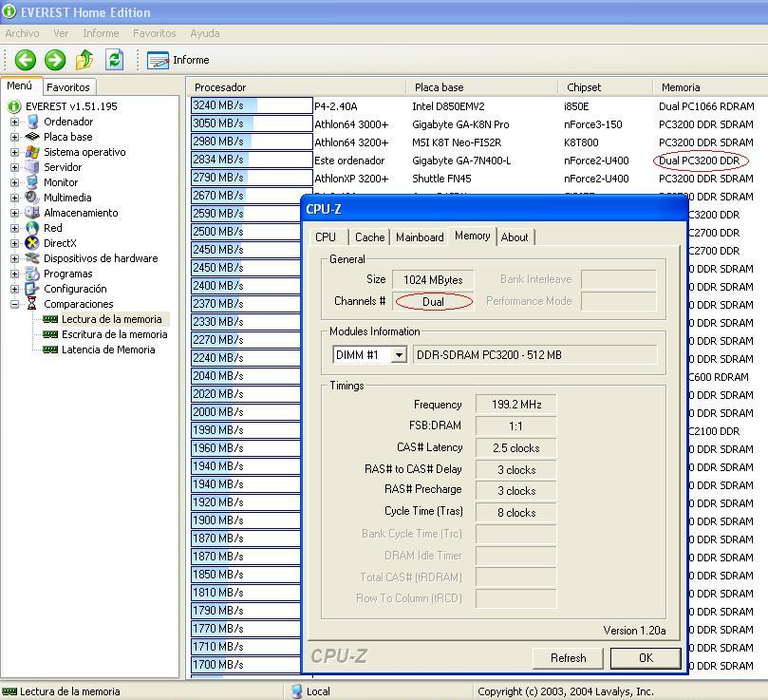Select the Red network icon
This screenshot has width=768, height=700.
[32, 228]
